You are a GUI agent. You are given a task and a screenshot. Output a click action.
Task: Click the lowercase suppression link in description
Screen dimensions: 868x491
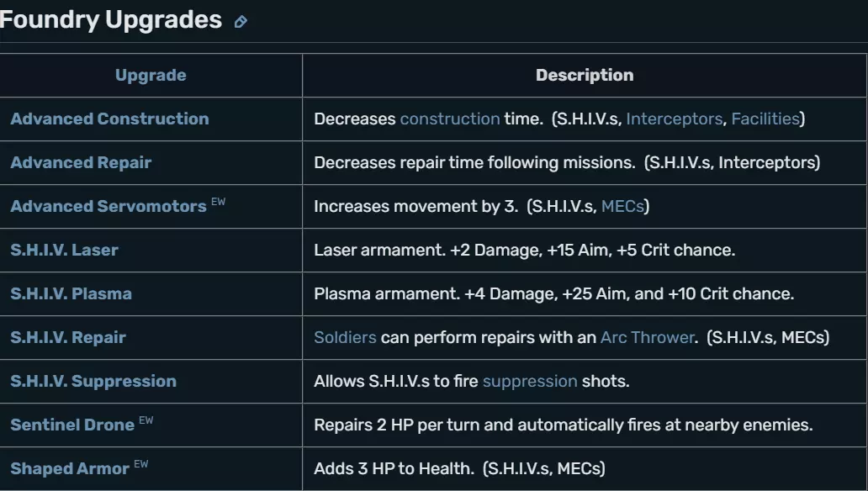tap(530, 382)
